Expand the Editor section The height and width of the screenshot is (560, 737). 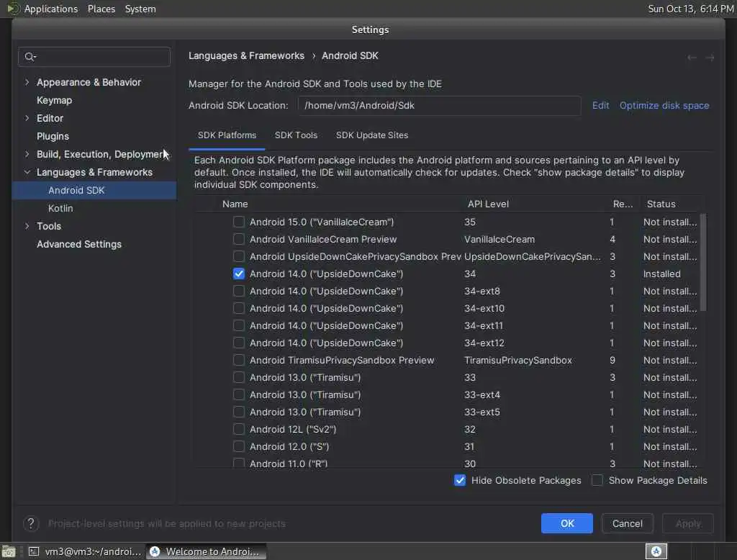click(27, 118)
